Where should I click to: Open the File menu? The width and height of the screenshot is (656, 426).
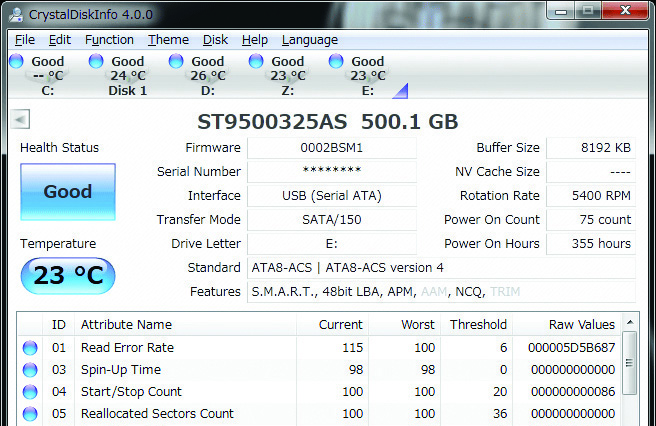point(25,40)
